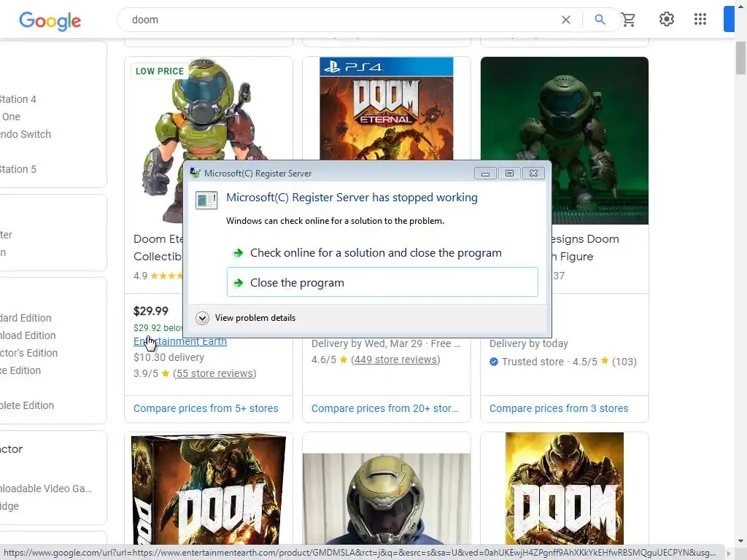Open the Entertainment Earth store link

[180, 341]
